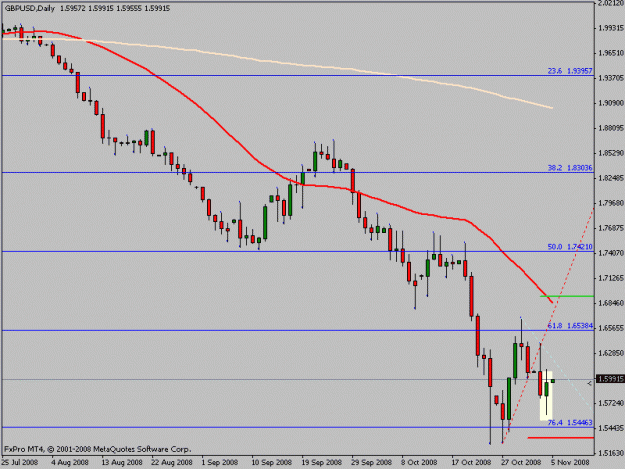This screenshot has height=469, width=625.
Task: Click the 1.74070 price scale value
Action: tap(611, 253)
